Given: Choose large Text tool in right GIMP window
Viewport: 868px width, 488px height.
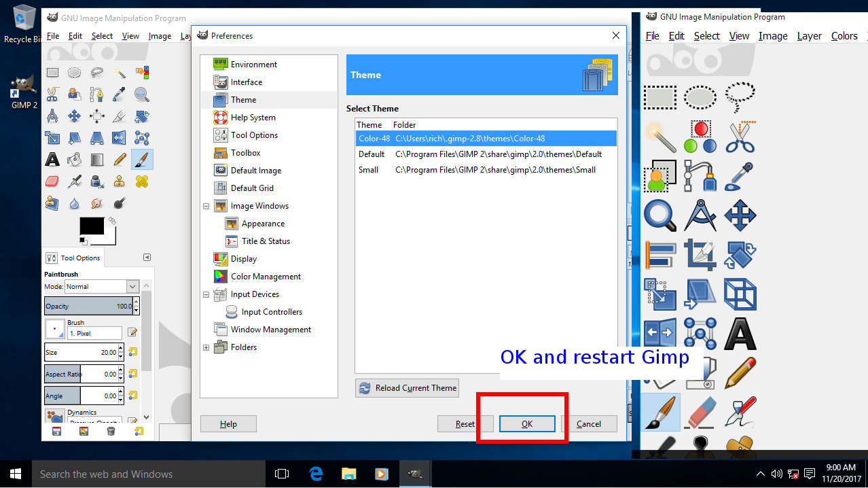Looking at the screenshot, I should click(740, 334).
